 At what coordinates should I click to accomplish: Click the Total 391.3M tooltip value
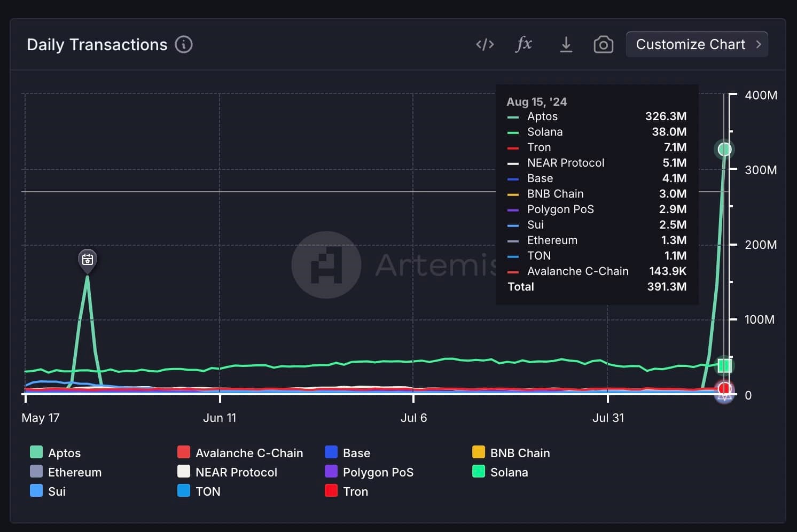click(x=667, y=286)
